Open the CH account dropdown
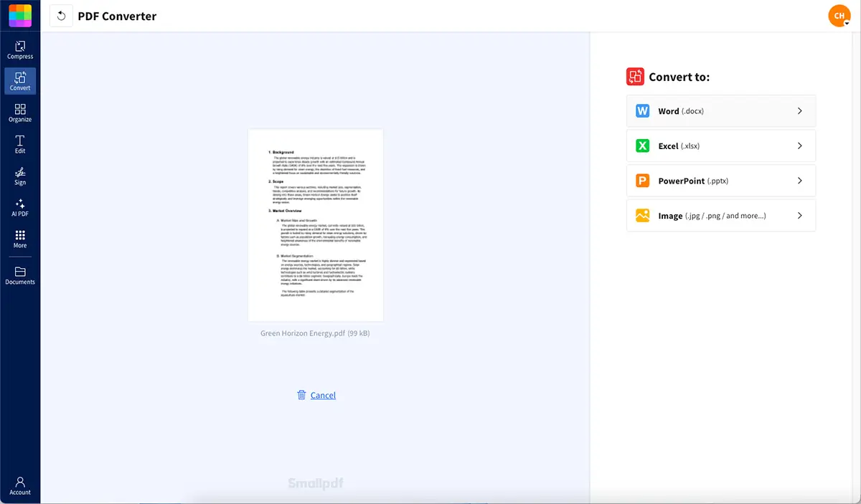The width and height of the screenshot is (861, 504). [x=839, y=15]
